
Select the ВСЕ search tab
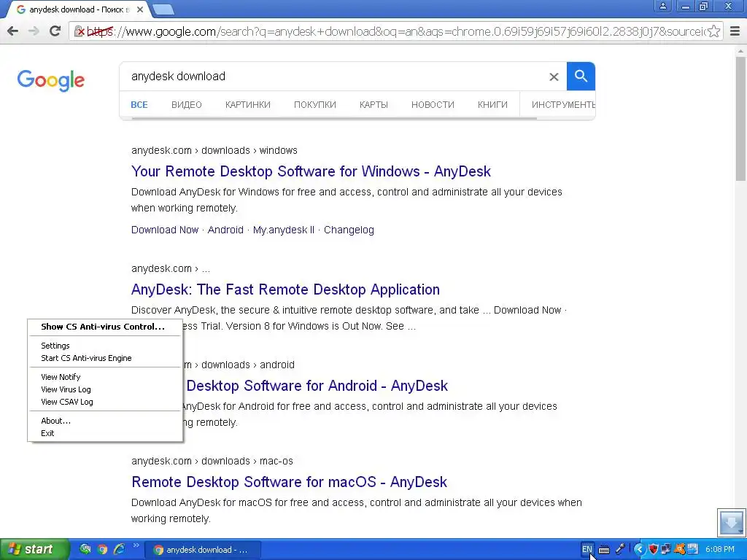(x=139, y=105)
